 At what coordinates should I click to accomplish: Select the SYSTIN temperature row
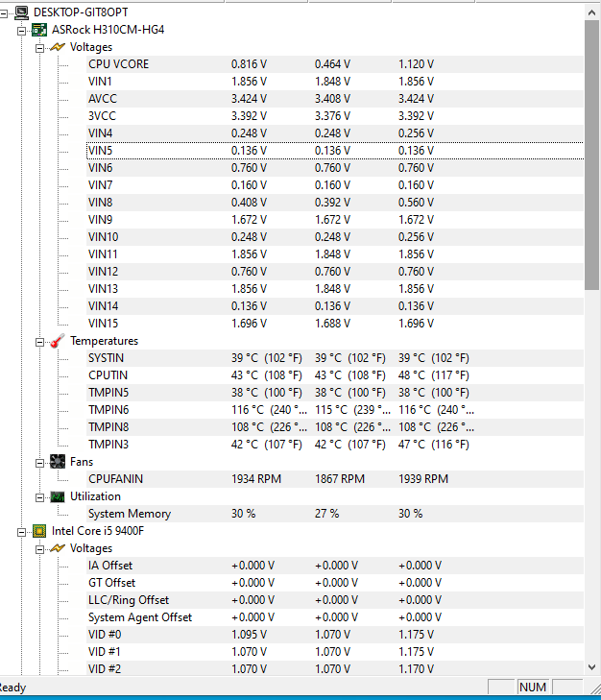pyautogui.click(x=335, y=358)
